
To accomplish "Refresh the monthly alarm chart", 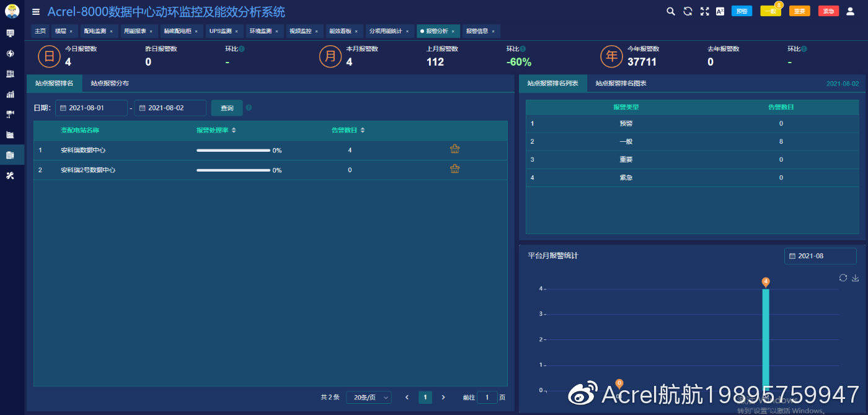I will click(843, 277).
